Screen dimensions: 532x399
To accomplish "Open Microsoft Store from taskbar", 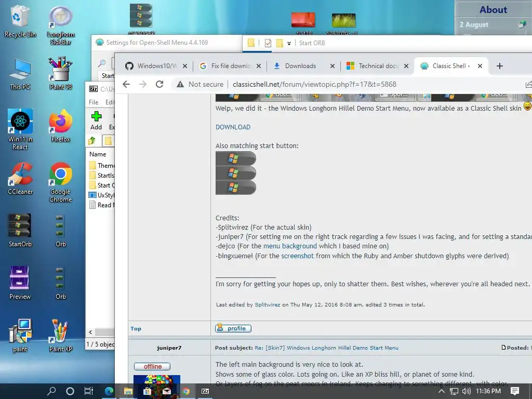I will click(x=147, y=391).
